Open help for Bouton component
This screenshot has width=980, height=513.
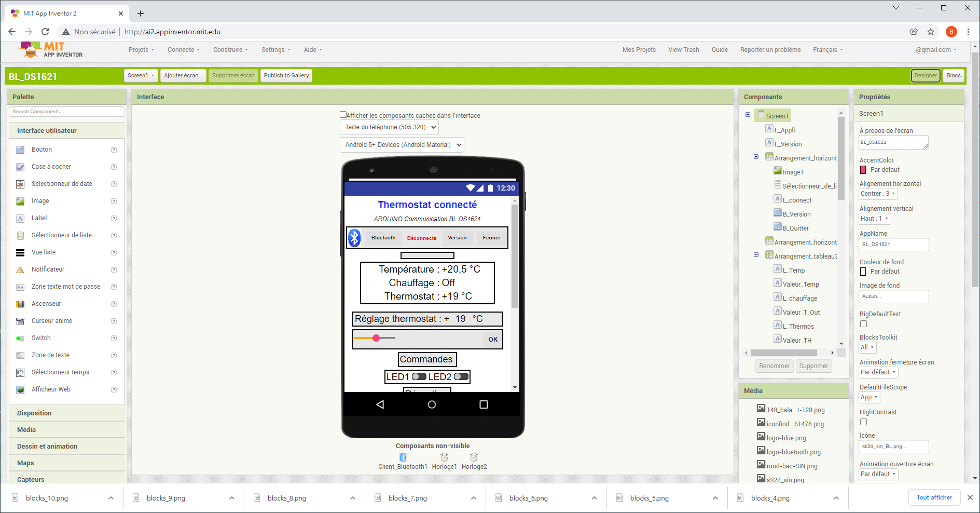click(114, 150)
